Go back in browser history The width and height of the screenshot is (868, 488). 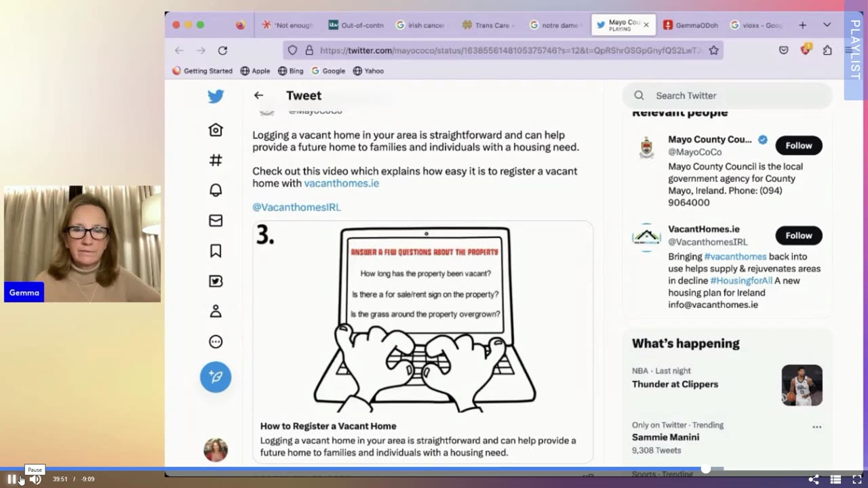[179, 50]
